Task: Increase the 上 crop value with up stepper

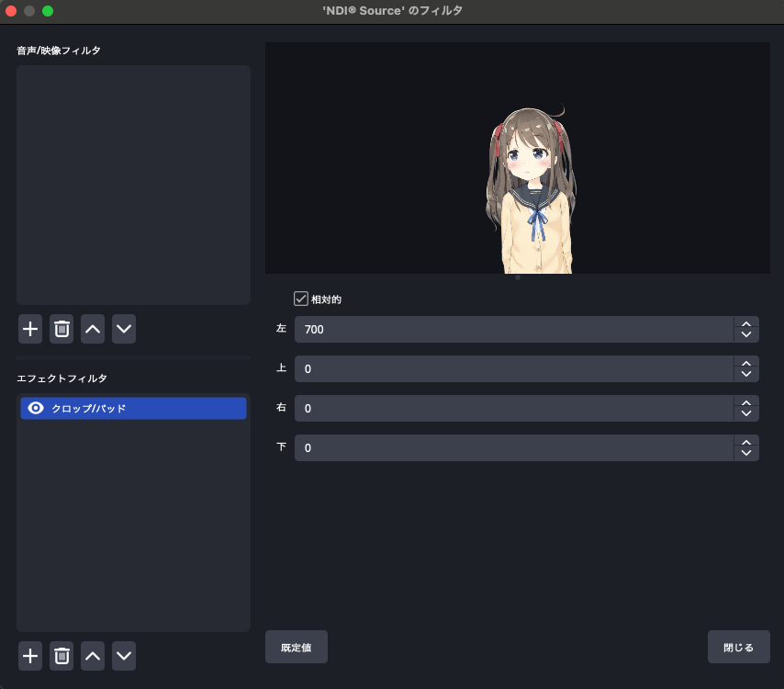Action: click(x=746, y=364)
